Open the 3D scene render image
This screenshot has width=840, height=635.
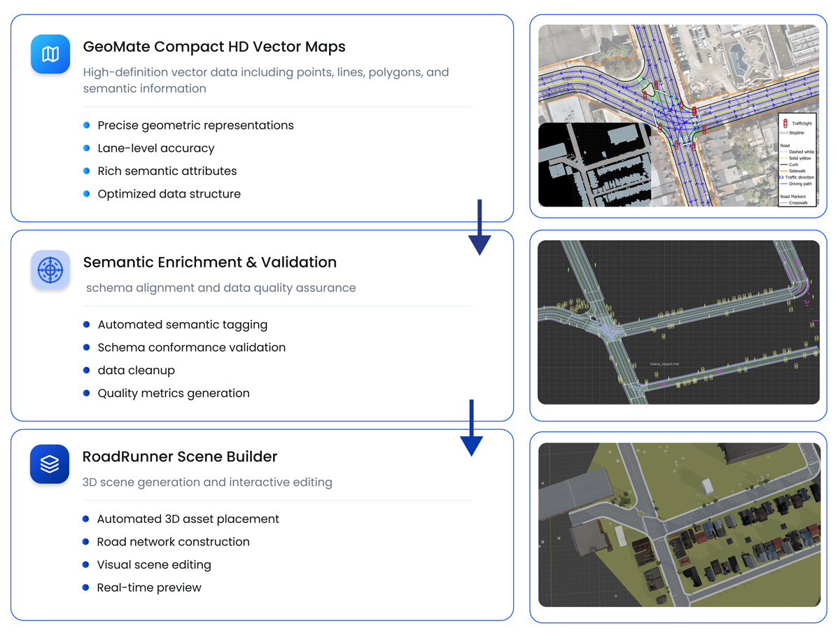point(678,524)
